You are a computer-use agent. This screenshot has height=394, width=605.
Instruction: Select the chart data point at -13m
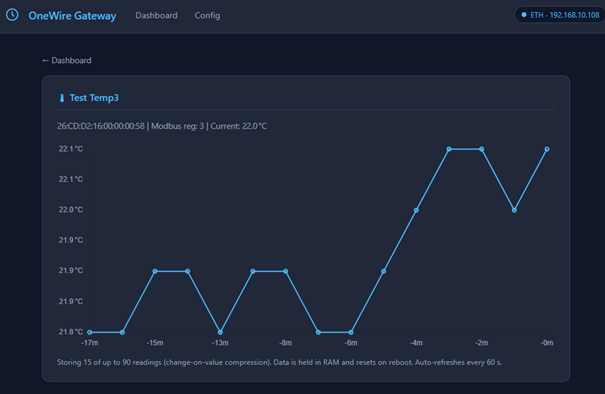[220, 332]
